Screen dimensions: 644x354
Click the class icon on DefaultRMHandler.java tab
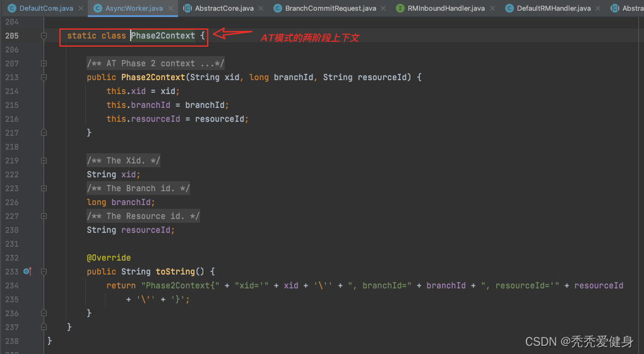[x=510, y=8]
